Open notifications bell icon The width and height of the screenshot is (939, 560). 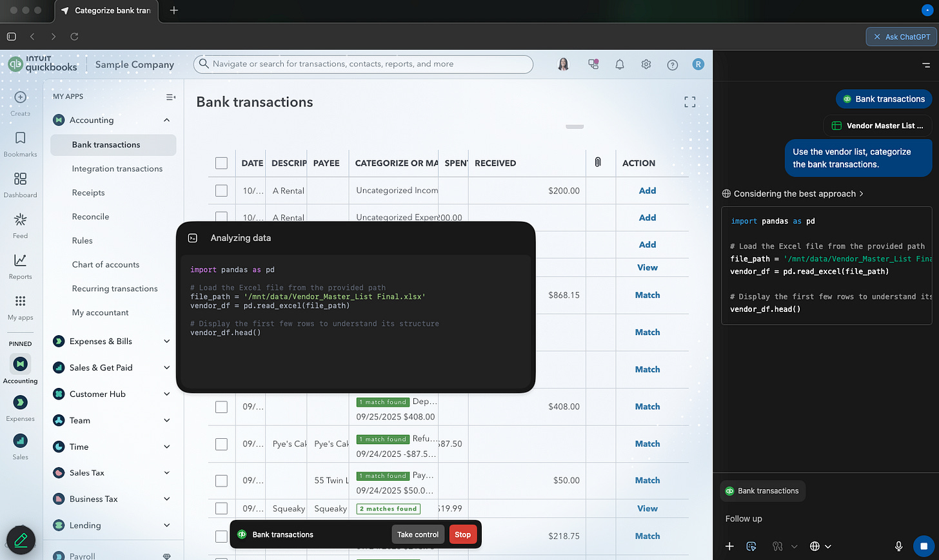pyautogui.click(x=620, y=64)
